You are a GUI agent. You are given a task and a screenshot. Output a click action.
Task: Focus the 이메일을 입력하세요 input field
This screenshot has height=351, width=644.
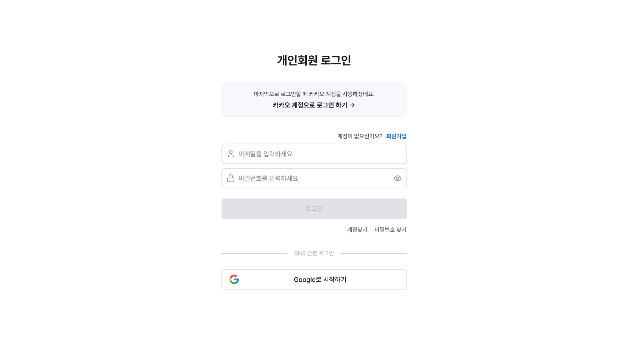click(x=314, y=154)
